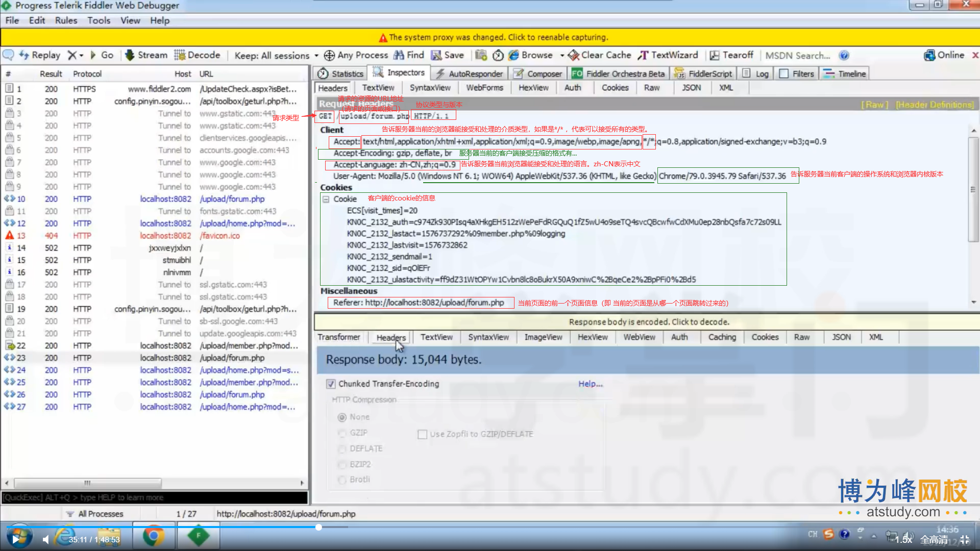Click the Decode toolbar icon
Image resolution: width=980 pixels, height=551 pixels.
tap(180, 55)
